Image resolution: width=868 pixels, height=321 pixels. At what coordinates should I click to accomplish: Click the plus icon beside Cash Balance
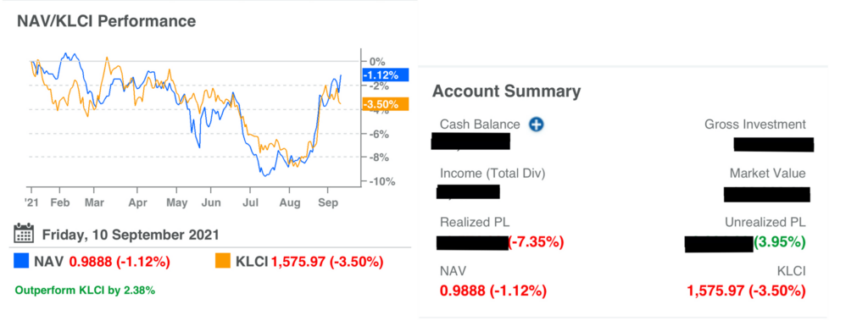[x=536, y=125]
